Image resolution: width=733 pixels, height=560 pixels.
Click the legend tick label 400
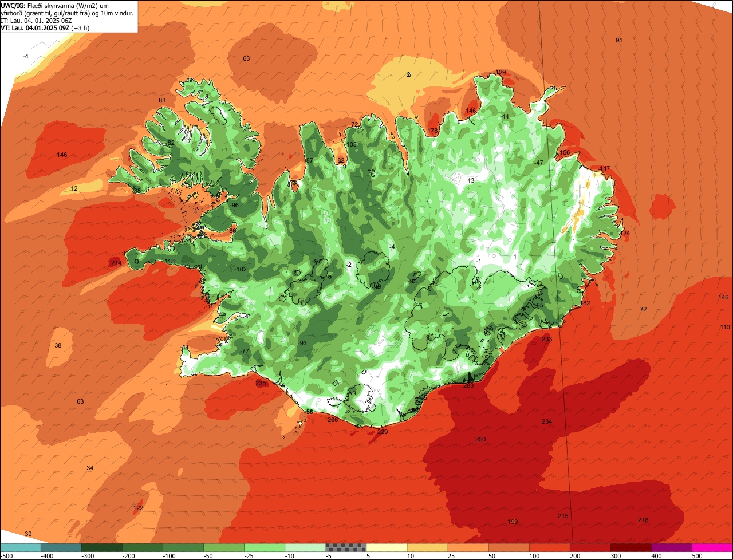pos(656,555)
